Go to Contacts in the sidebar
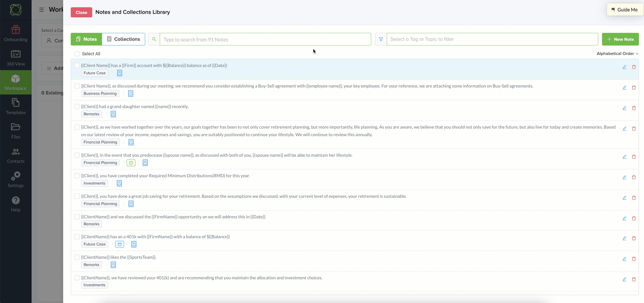644x303 pixels. (x=16, y=155)
